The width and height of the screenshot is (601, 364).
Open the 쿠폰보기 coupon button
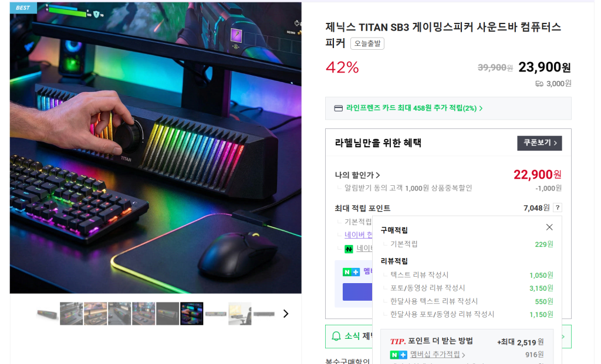coord(539,143)
